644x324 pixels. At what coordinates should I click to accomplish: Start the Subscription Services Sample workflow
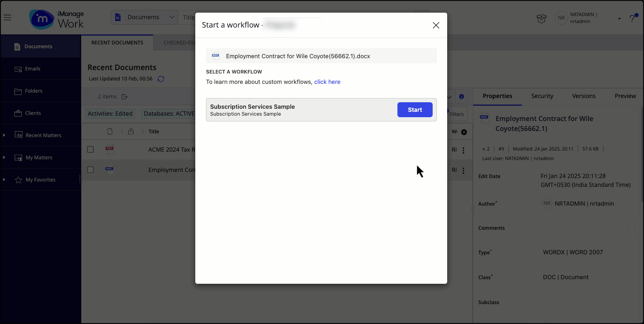[415, 110]
